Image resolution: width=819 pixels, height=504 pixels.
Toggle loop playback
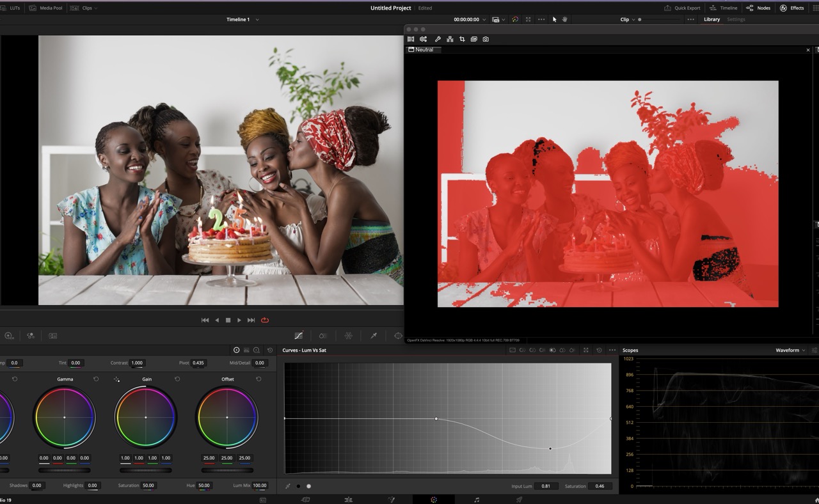(264, 320)
